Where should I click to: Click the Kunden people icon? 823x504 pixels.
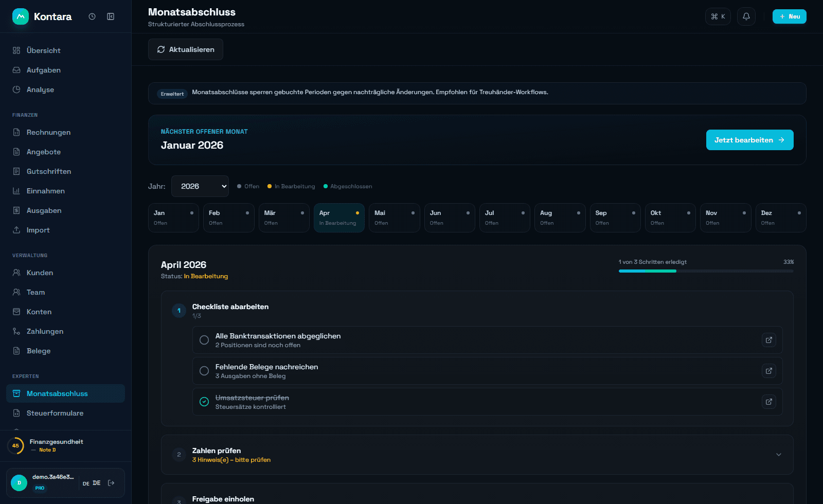tap(16, 273)
